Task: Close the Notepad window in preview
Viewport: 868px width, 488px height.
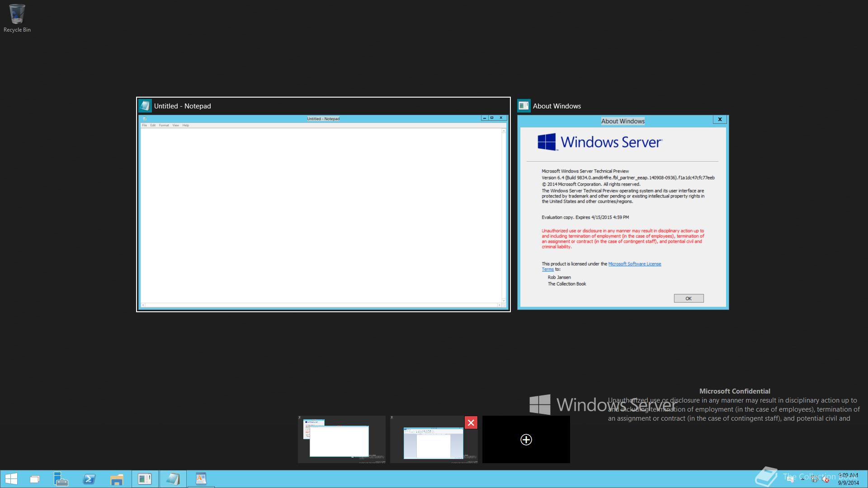Action: tap(501, 118)
